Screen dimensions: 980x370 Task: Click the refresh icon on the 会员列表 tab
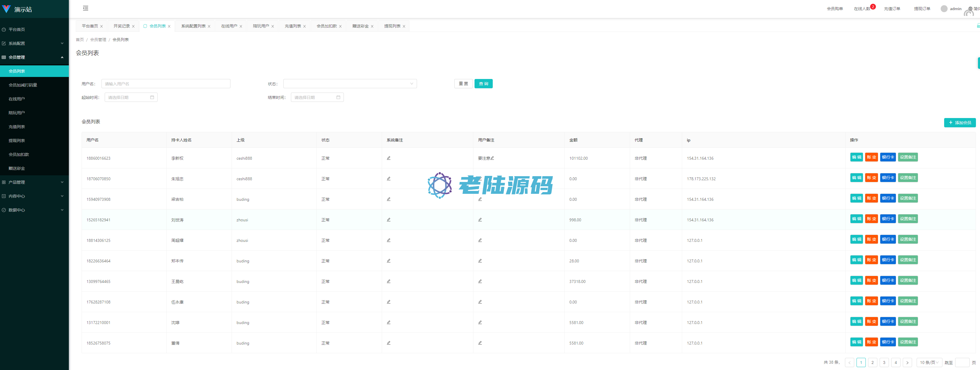[145, 26]
